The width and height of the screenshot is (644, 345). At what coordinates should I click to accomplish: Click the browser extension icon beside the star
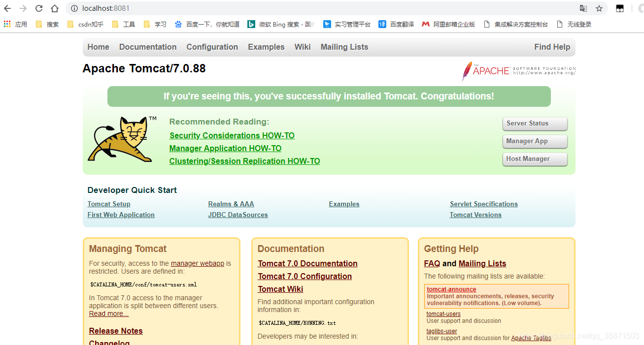(x=620, y=8)
